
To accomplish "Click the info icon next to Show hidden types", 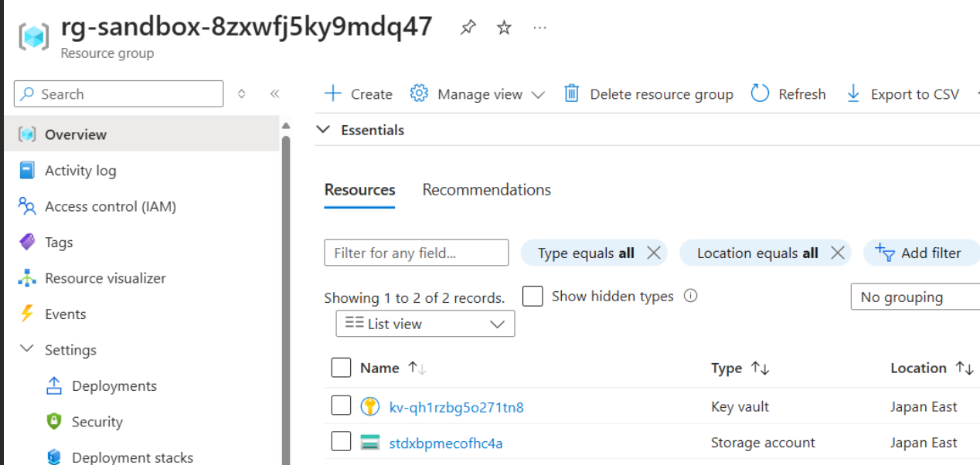I will pyautogui.click(x=691, y=296).
